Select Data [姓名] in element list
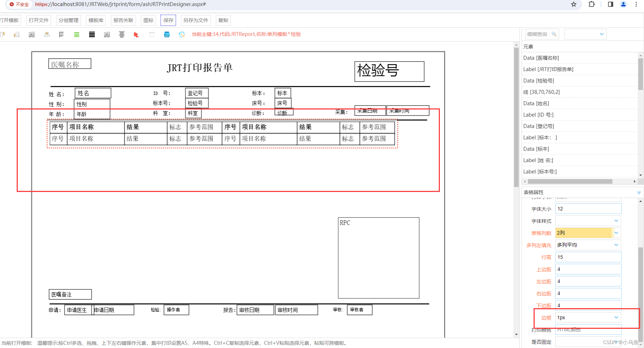This screenshot has height=348, width=644. (580, 103)
